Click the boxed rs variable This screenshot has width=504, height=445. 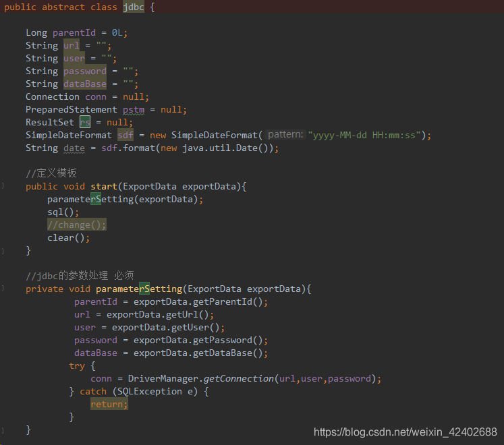click(85, 122)
